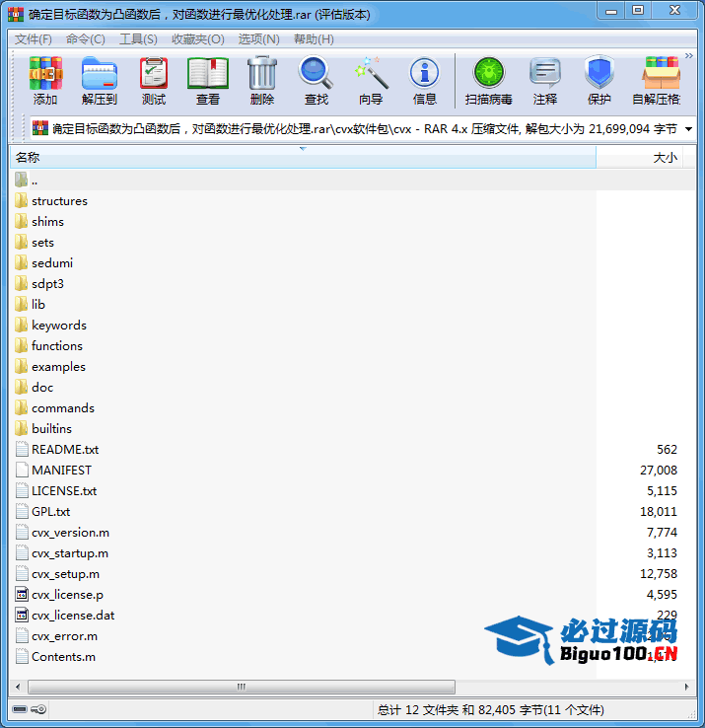Image resolution: width=705 pixels, height=728 pixels.
Task: Select the doc folder
Action: coord(42,388)
